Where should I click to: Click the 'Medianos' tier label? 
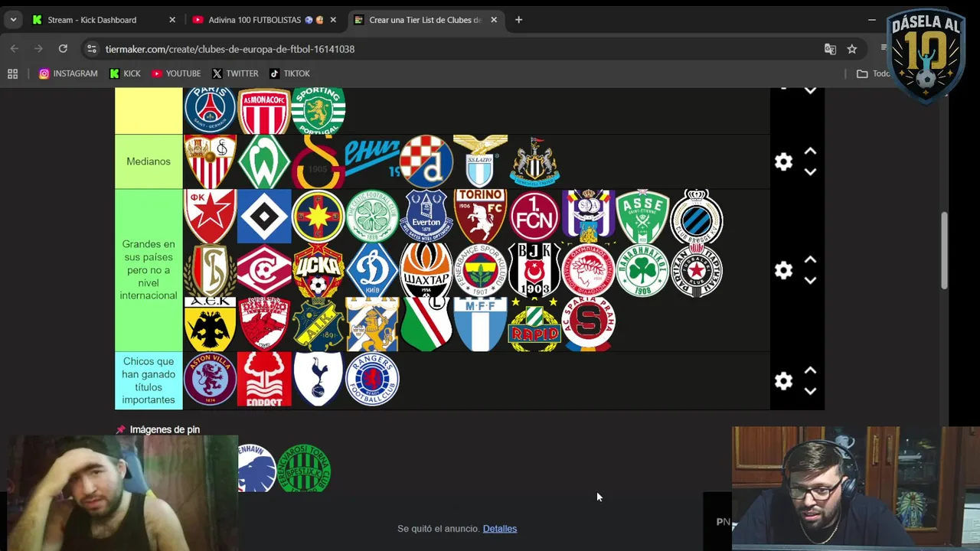click(x=149, y=161)
